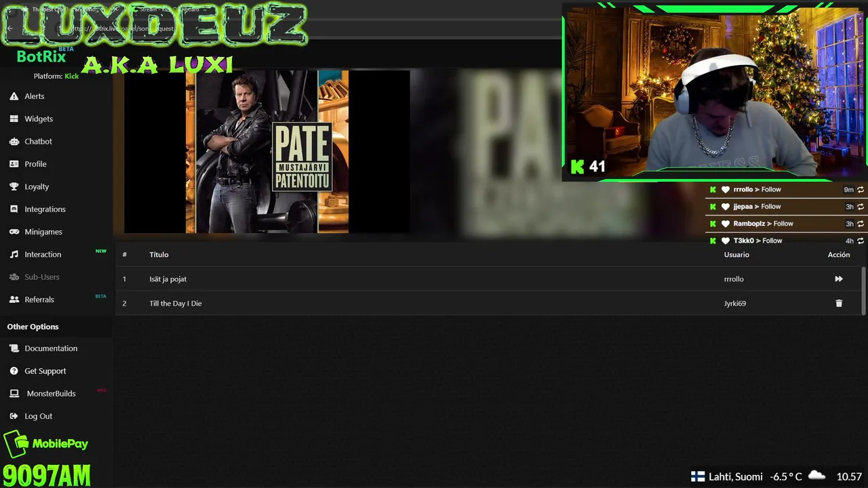This screenshot has height=488, width=868.
Task: Click repeat icon on jjepaa follow
Action: tap(861, 207)
